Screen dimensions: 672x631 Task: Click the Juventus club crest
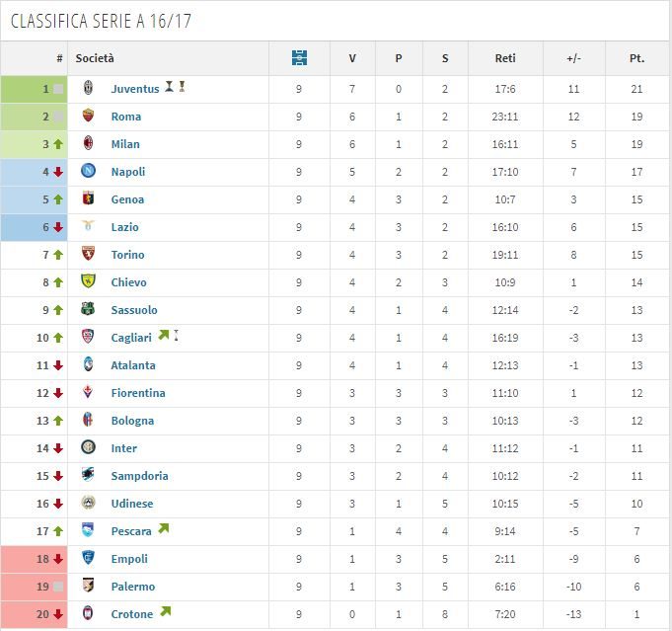pos(88,88)
